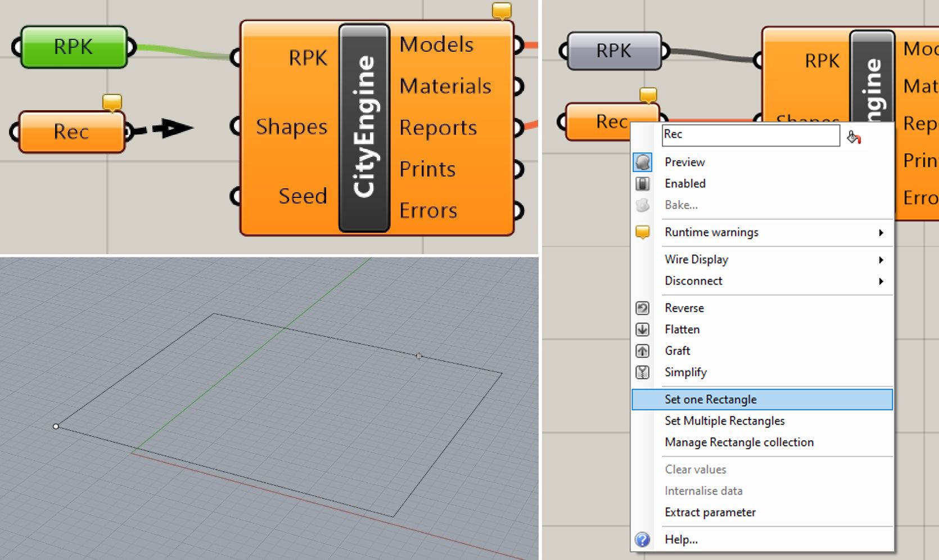Click the Reverse icon in context menu
Viewport: 939px width, 560px height.
pyautogui.click(x=643, y=308)
